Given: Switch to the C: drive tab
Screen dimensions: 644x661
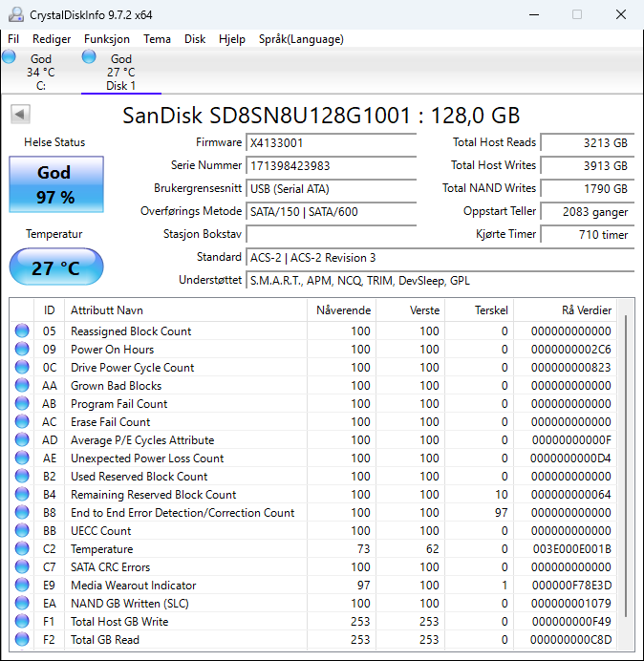Looking at the screenshot, I should pos(40,72).
